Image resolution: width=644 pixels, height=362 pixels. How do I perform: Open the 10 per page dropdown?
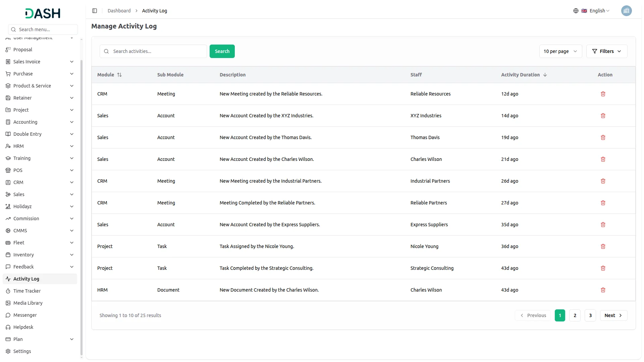pos(560,51)
